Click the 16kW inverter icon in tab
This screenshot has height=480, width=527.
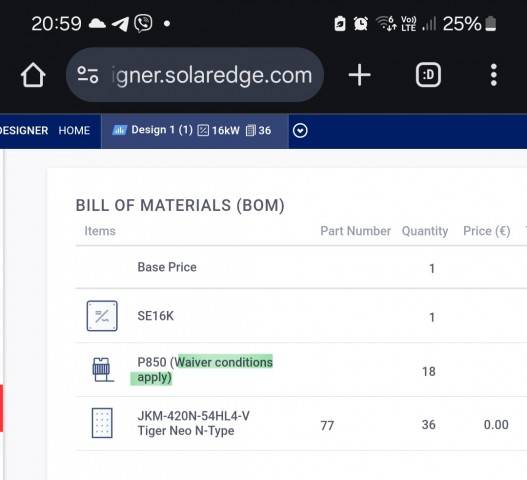click(x=203, y=130)
